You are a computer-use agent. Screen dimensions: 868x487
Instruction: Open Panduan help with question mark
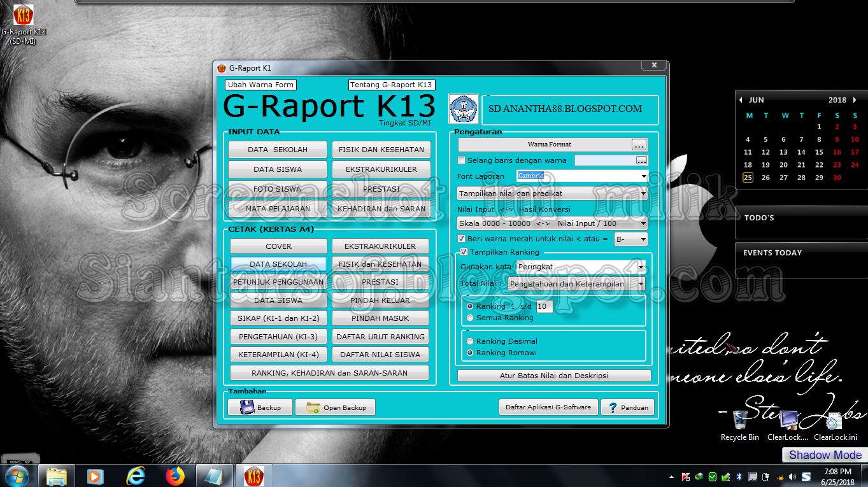[x=627, y=407]
